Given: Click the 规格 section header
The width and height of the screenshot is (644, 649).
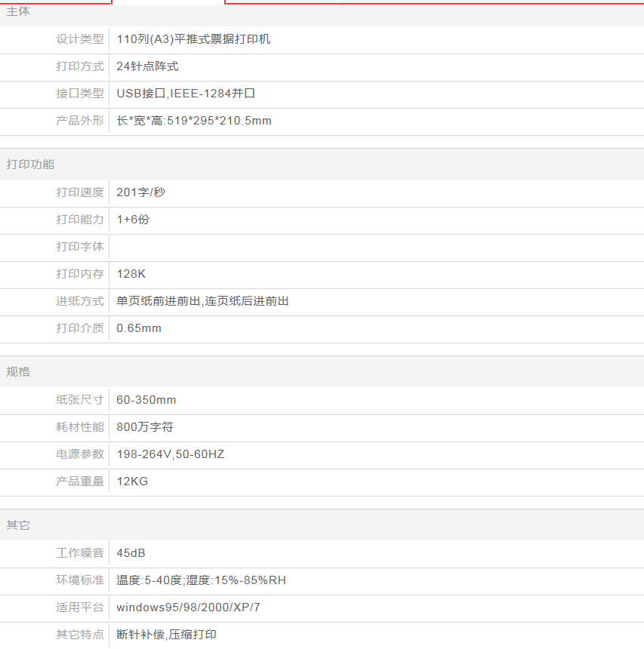Looking at the screenshot, I should (x=19, y=372).
